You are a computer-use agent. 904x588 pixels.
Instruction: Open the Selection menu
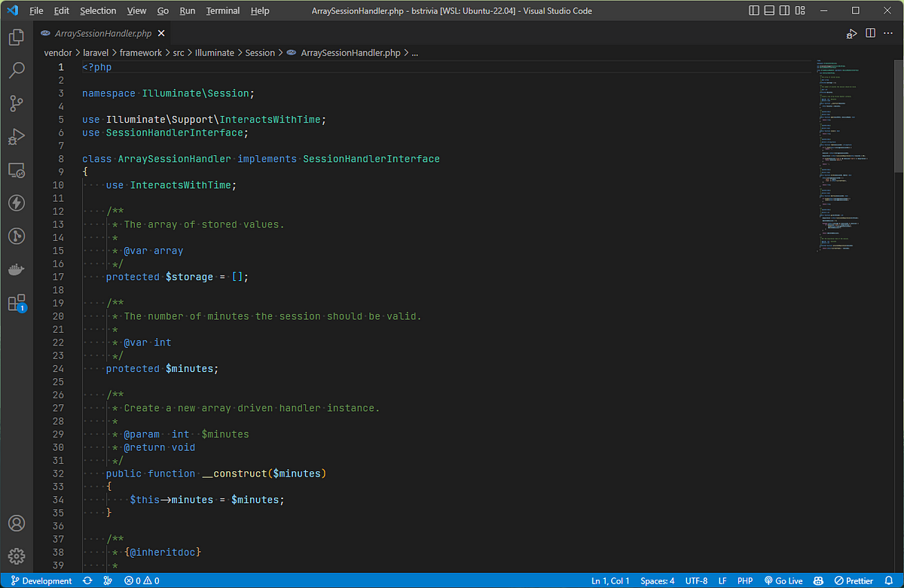click(x=98, y=11)
